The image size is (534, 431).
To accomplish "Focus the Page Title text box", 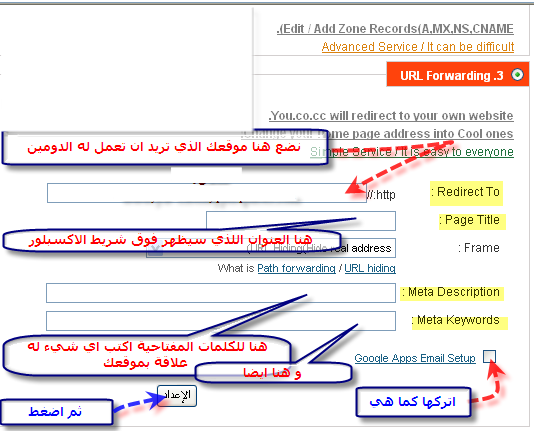I will tap(301, 221).
